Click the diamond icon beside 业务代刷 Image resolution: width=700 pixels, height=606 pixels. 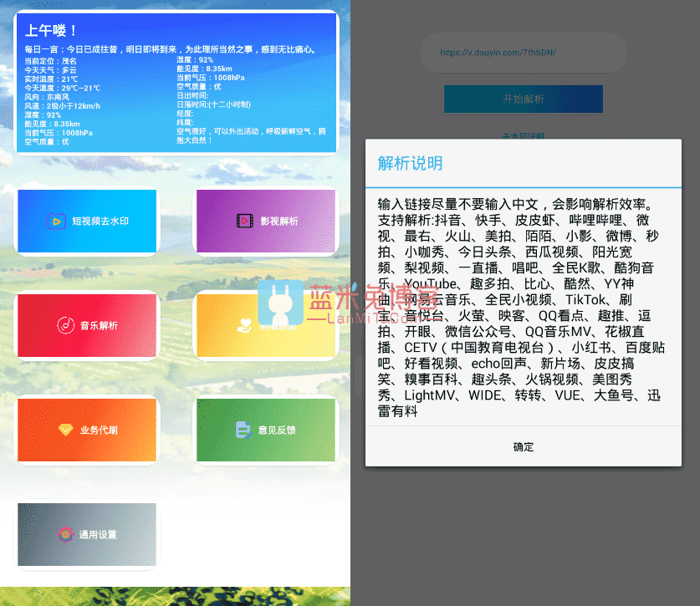pos(65,430)
